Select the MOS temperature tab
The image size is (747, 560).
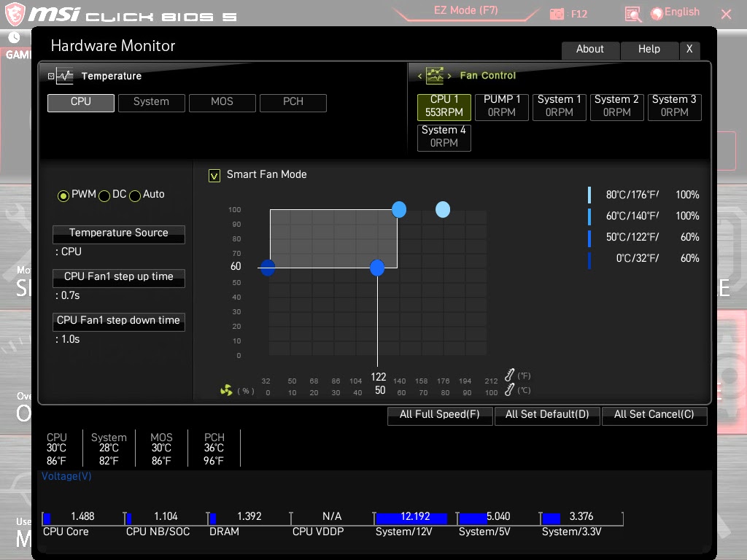pyautogui.click(x=222, y=102)
